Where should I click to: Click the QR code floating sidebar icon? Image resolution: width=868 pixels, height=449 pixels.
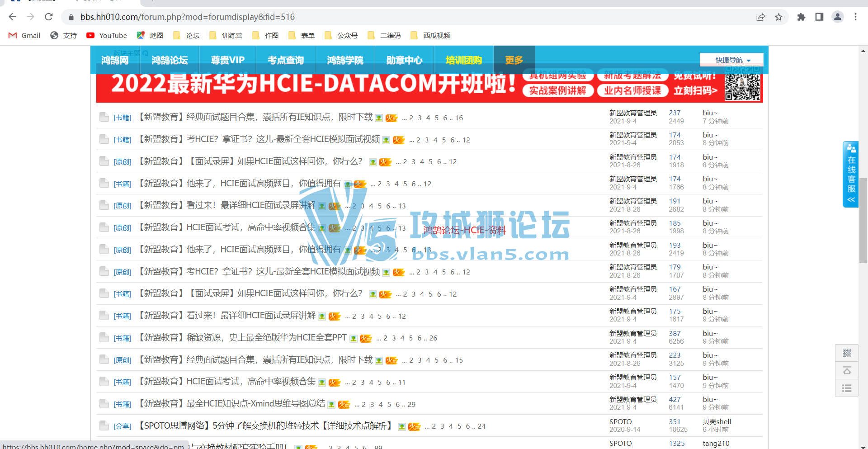click(x=847, y=353)
